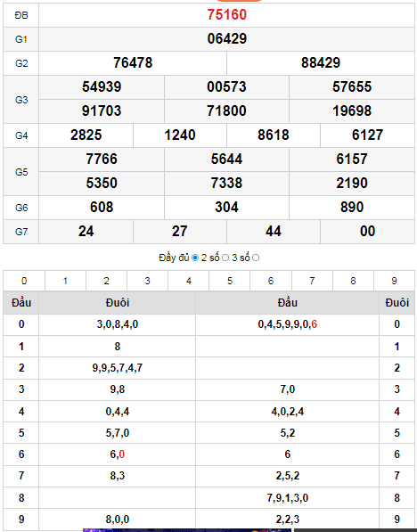This screenshot has height=532, width=417.
Task: Choose digit 9 in the 0–9 filter row
Action: [394, 281]
